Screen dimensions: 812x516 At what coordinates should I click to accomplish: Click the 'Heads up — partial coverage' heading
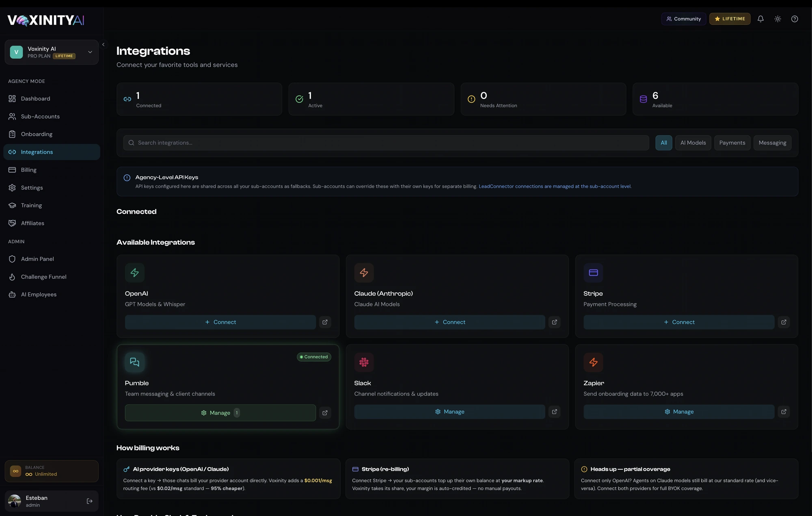pyautogui.click(x=630, y=469)
